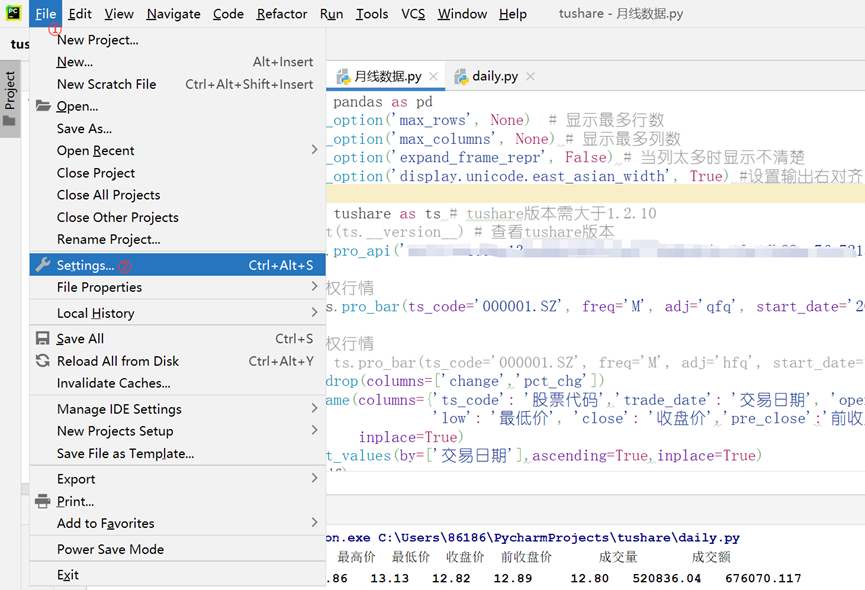Choose Reload All from Disk
The width and height of the screenshot is (865, 590).
point(177,361)
